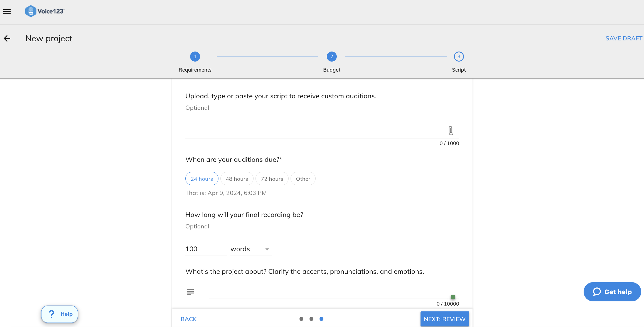The height and width of the screenshot is (327, 644).
Task: Click the Save Draft link
Action: [x=624, y=38]
